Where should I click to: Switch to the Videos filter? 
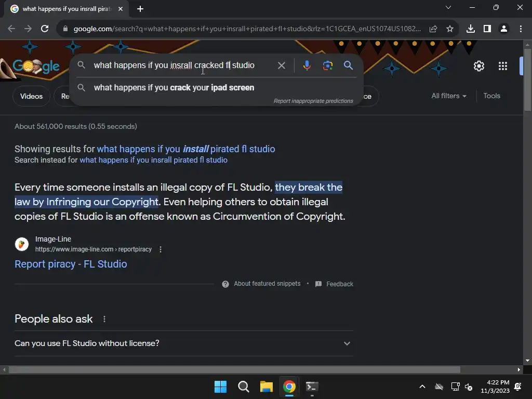(31, 96)
